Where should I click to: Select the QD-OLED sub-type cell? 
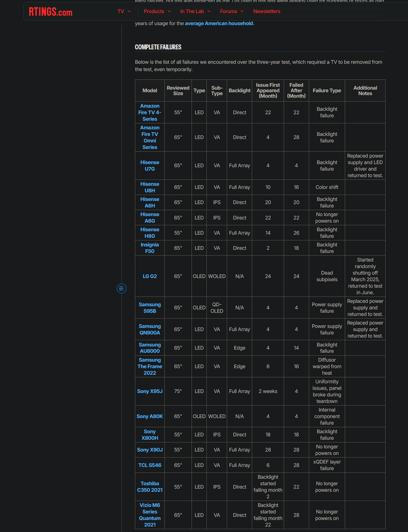(217, 308)
